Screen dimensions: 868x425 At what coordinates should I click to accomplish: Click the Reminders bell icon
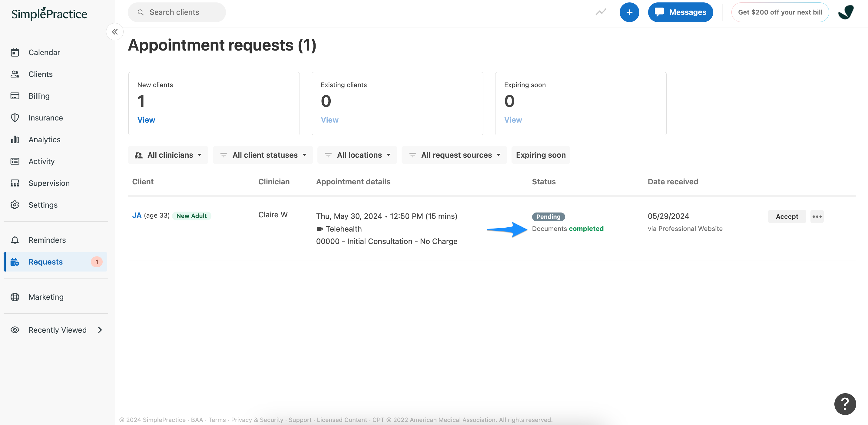(15, 240)
